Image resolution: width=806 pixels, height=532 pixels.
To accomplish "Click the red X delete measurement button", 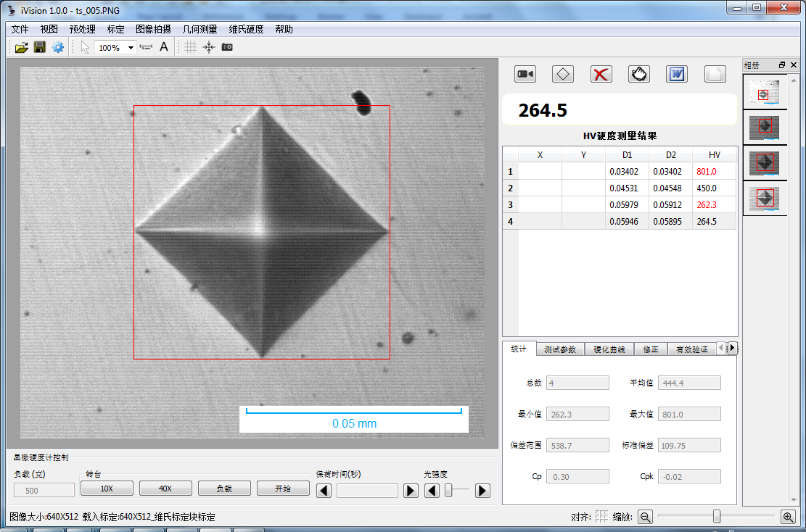I will pyautogui.click(x=601, y=74).
